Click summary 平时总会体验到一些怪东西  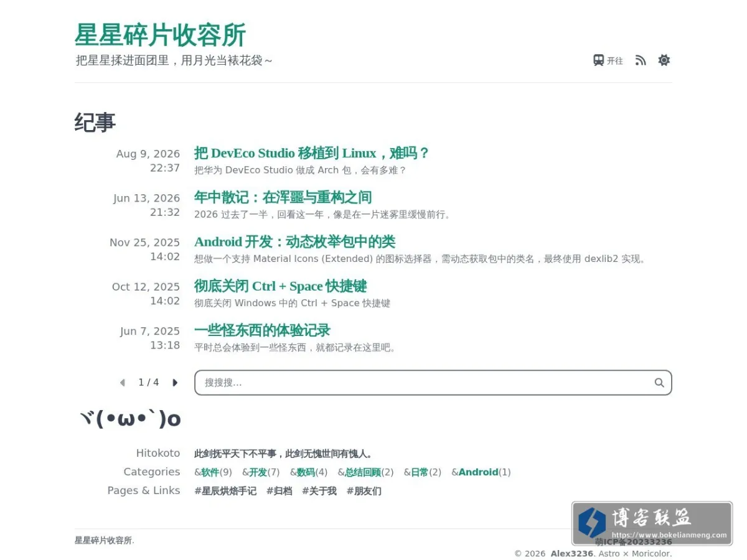tap(295, 347)
